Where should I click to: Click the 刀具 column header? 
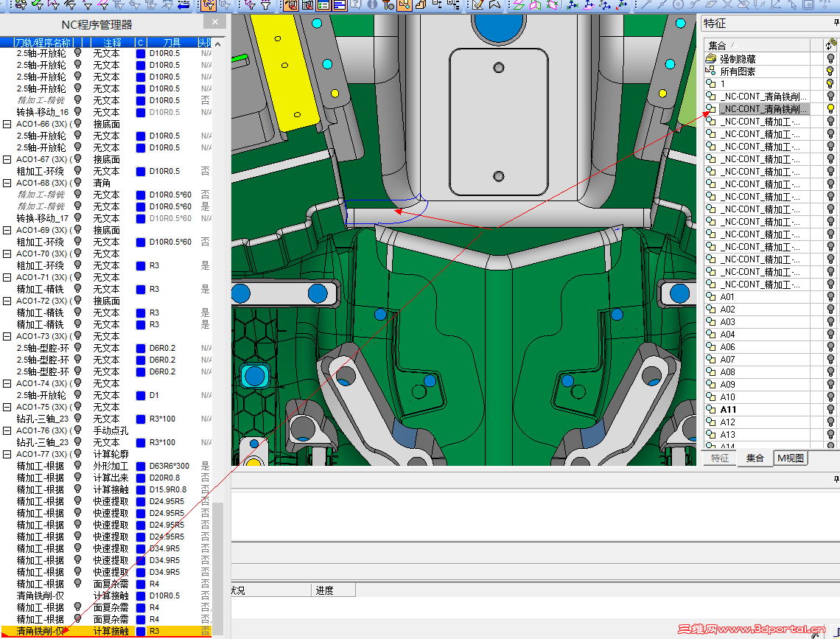[x=172, y=42]
